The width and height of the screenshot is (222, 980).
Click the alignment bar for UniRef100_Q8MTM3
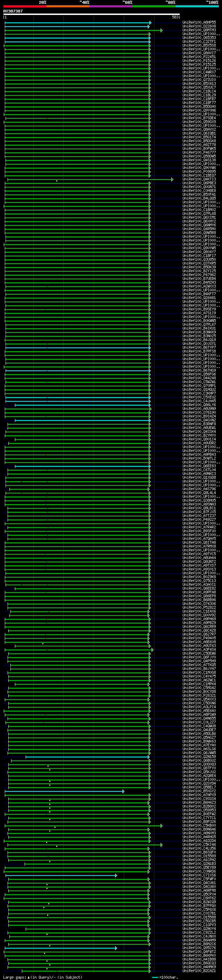[84, 30]
